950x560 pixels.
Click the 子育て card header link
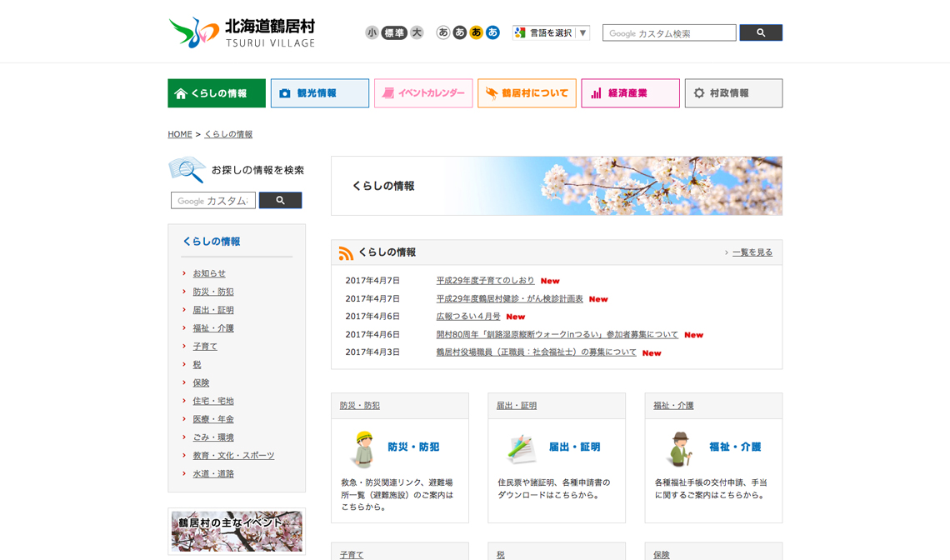tap(352, 554)
